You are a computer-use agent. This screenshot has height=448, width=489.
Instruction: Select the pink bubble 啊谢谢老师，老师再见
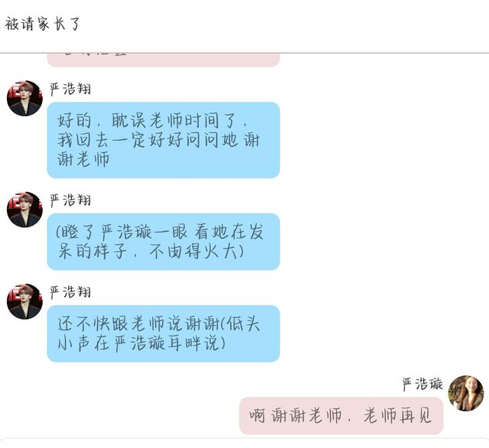[342, 416]
